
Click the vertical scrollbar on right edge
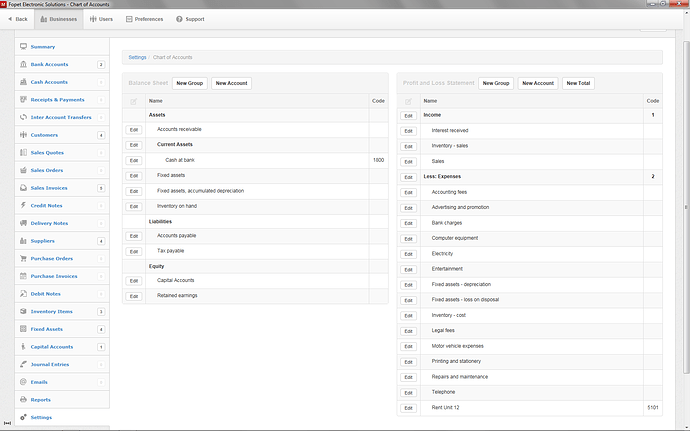686,207
